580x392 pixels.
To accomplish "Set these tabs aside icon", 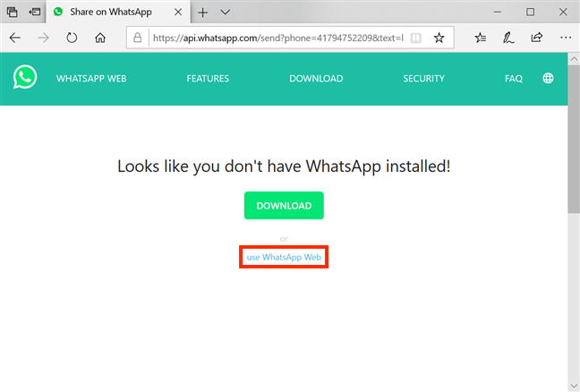I will click(34, 12).
